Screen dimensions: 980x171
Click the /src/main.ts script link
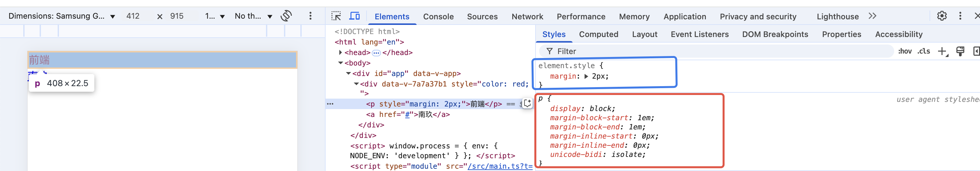pos(499,166)
